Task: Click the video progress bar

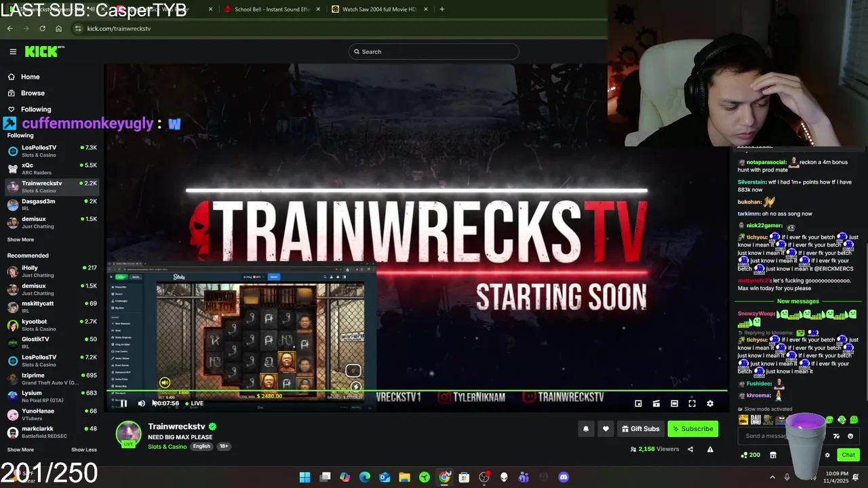Action: click(416, 392)
